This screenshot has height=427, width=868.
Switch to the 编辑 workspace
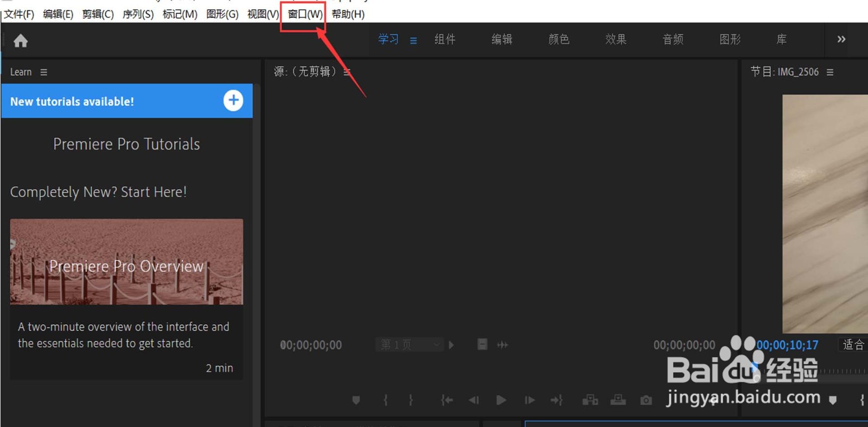[x=502, y=39]
